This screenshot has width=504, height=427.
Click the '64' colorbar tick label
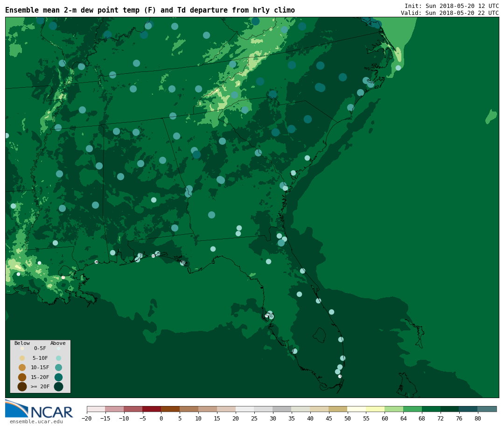tap(403, 418)
